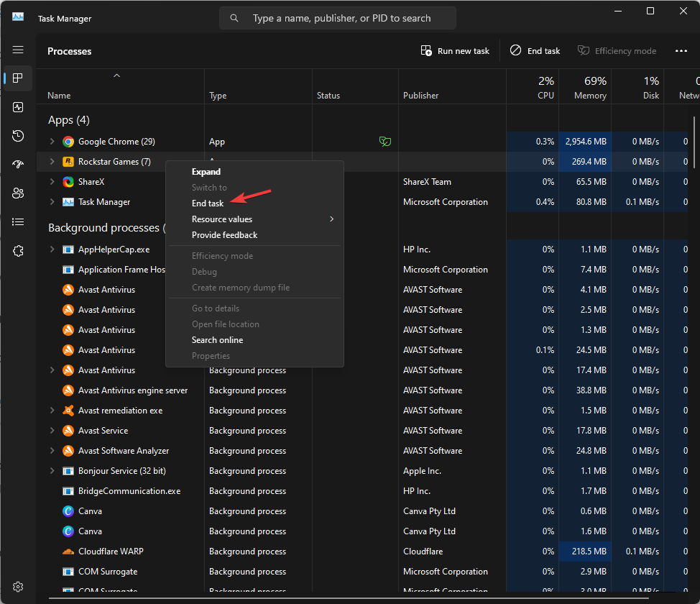
Task: Expand the Avast Service process group
Action: pos(52,431)
